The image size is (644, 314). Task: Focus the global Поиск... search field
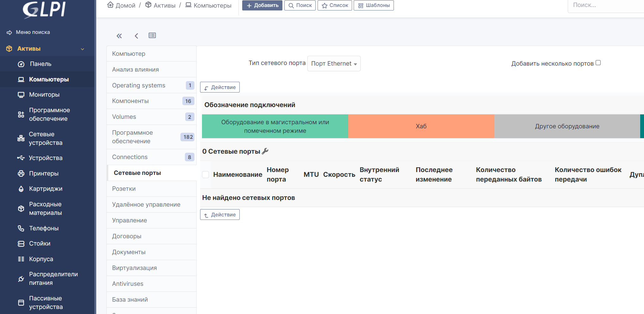pyautogui.click(x=606, y=5)
